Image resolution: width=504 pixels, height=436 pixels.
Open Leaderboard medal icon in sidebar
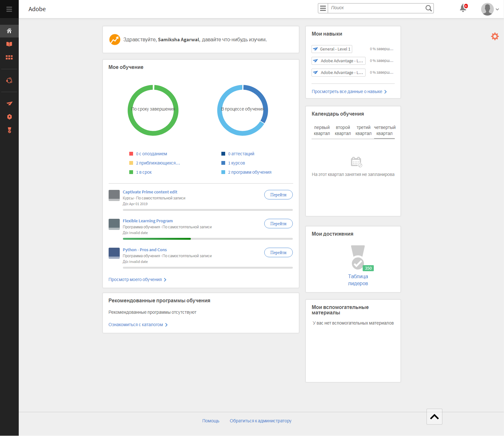click(x=10, y=130)
